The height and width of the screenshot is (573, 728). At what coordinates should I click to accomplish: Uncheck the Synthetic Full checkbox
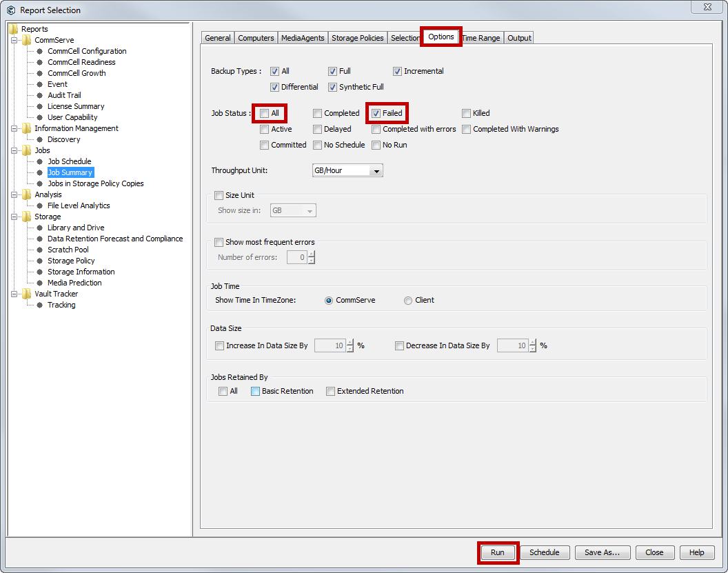point(332,88)
